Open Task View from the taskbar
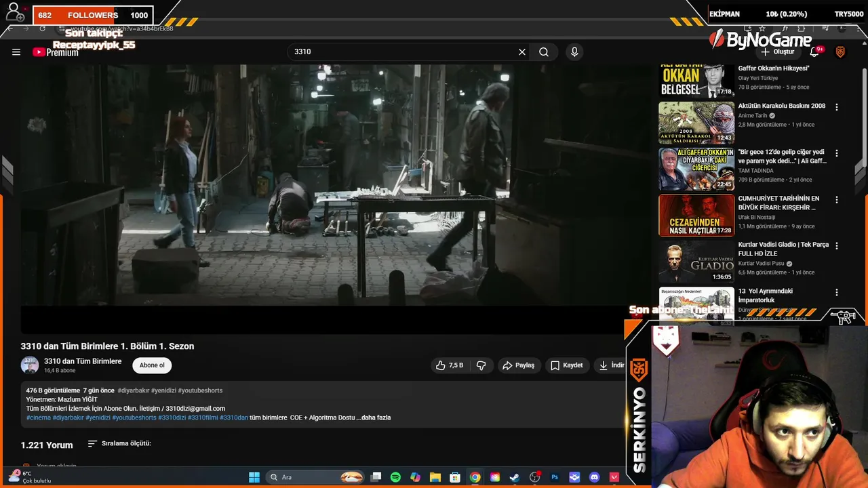 (376, 477)
